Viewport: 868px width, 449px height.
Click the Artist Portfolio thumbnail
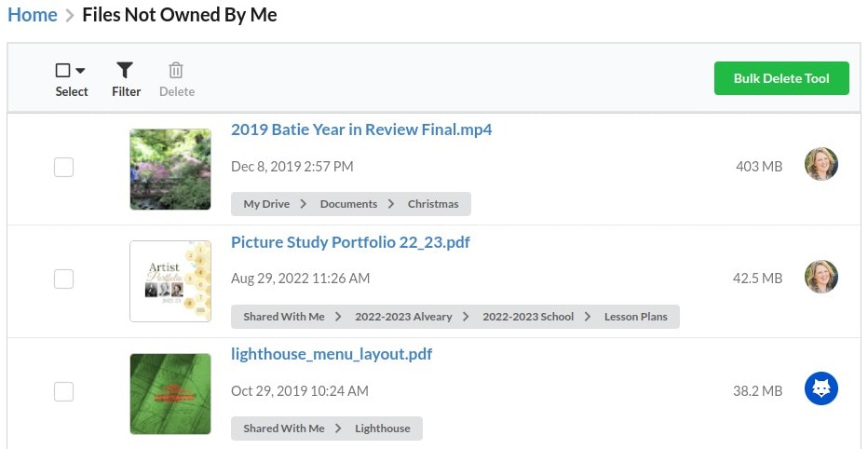click(170, 281)
